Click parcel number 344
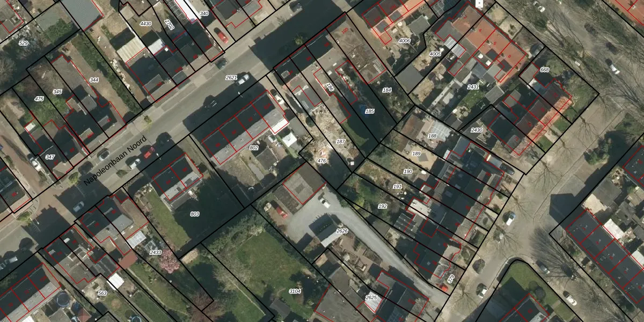This screenshot has width=644, height=322. [94, 80]
